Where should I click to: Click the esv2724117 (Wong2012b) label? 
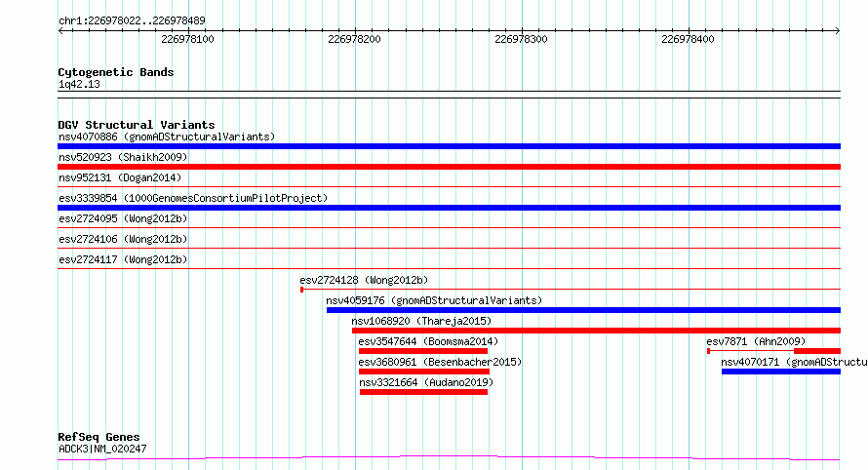[x=123, y=259]
